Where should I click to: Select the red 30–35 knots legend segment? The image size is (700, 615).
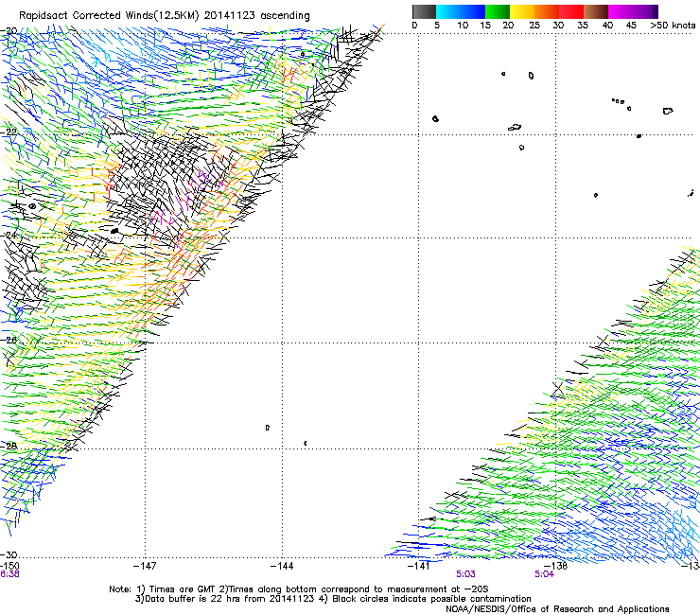(571, 11)
